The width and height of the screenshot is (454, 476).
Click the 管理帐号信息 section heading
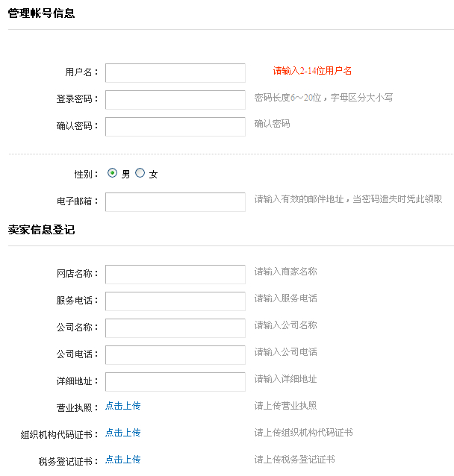(41, 13)
